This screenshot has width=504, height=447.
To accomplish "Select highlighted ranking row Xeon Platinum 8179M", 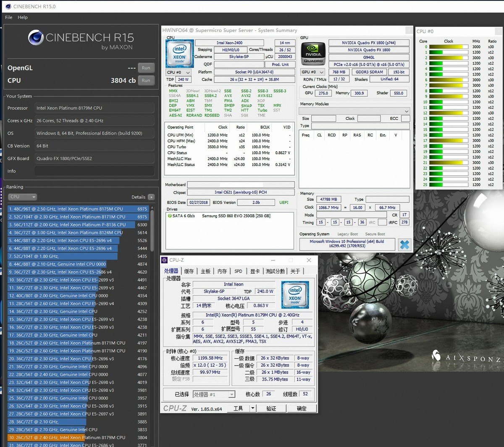I will point(78,437).
